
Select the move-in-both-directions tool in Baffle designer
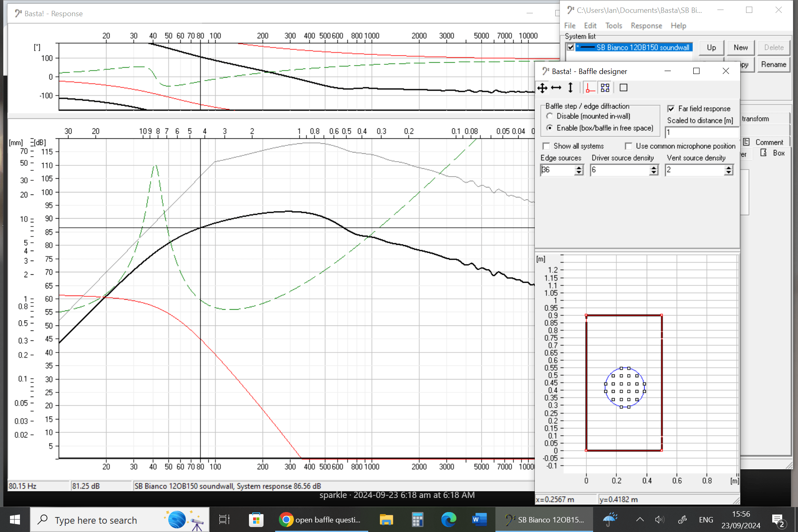click(542, 88)
